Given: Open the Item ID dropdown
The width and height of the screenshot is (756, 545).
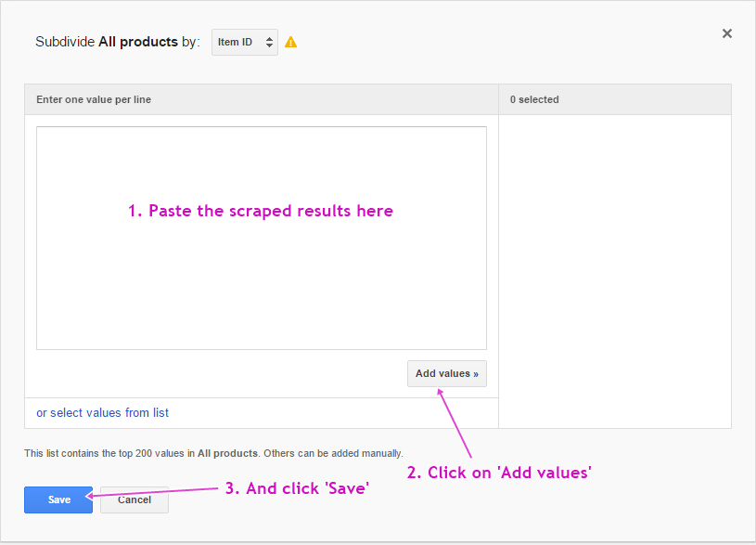Looking at the screenshot, I should coord(244,42).
